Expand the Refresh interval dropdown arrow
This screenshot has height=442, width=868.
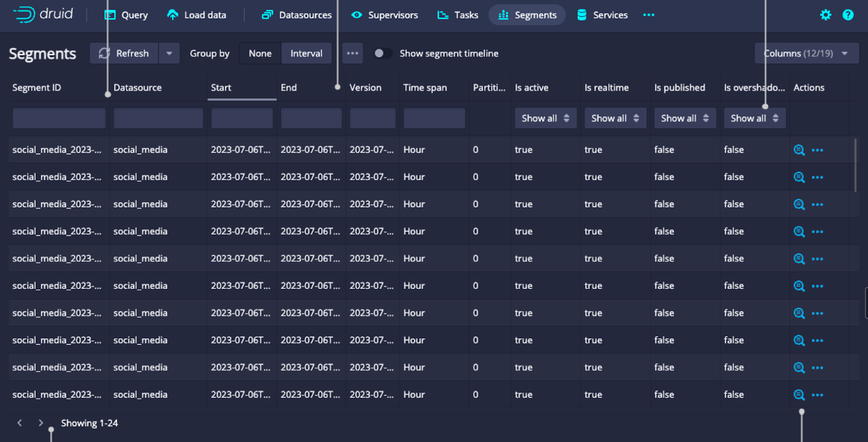click(169, 53)
